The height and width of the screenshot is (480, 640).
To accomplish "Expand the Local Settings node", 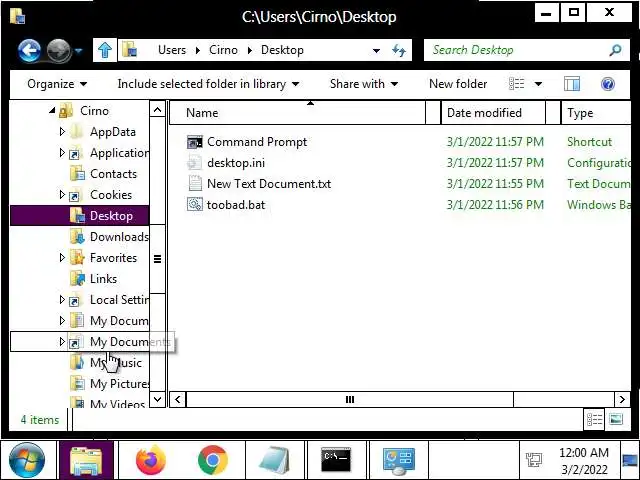I will click(62, 300).
